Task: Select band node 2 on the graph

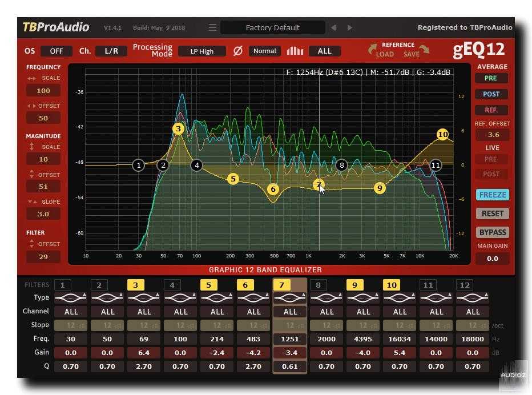Action: click(x=163, y=166)
